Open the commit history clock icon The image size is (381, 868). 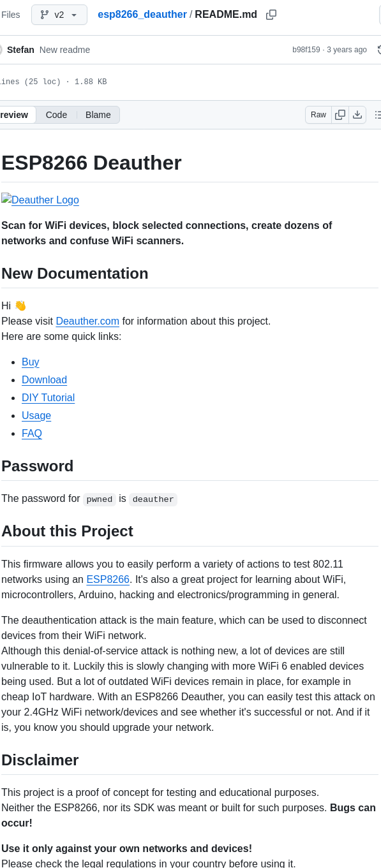379,49
